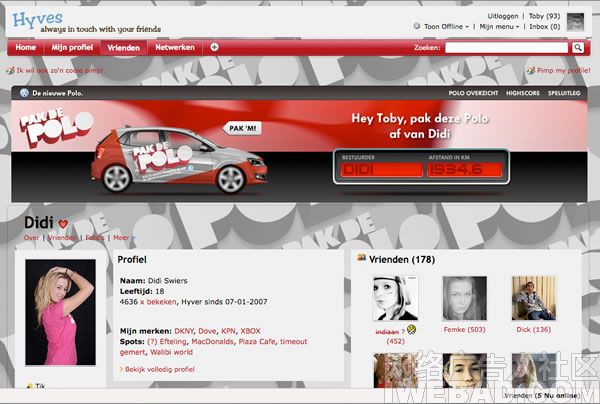The image size is (600, 404).
Task: Expand the Meer dropdown under Didi
Action: pyautogui.click(x=124, y=238)
